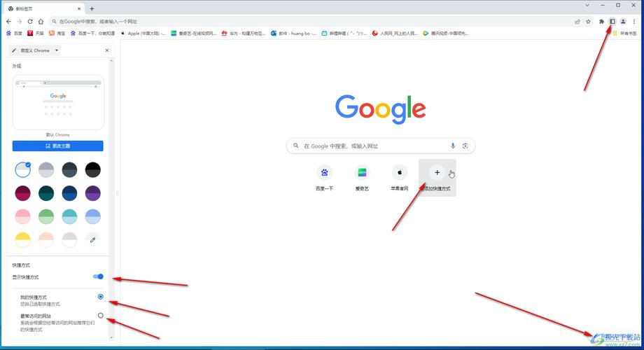Select the maroon theme color swatch
The height and width of the screenshot is (350, 644).
pyautogui.click(x=22, y=193)
